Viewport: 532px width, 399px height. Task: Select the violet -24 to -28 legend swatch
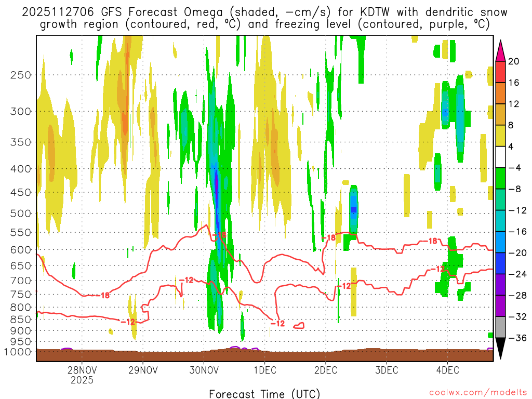click(x=500, y=285)
